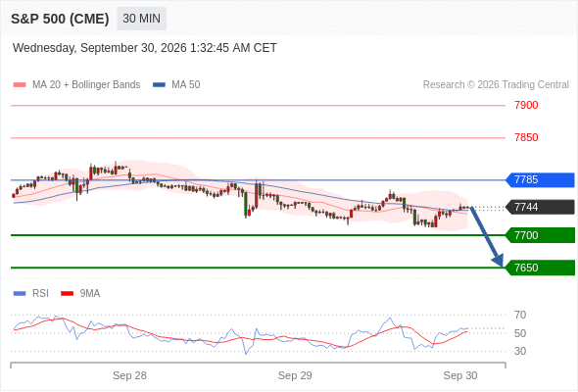Toggle the MA 20 + Bollinger Bands legend
This screenshot has width=578, height=392.
[76, 85]
